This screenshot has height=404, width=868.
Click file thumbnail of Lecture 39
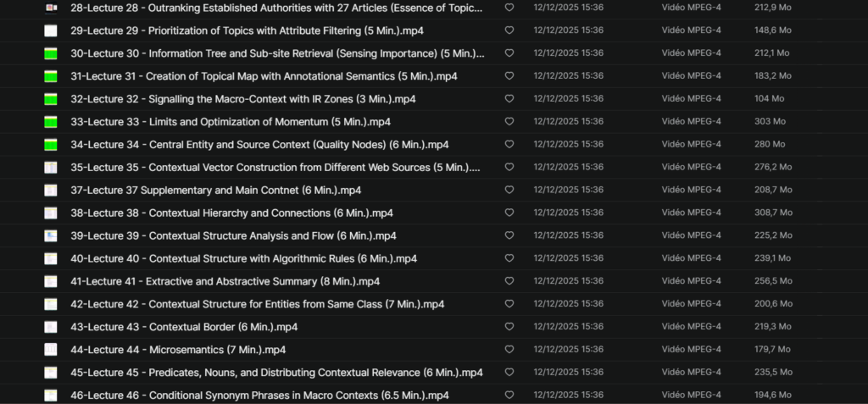pos(51,235)
